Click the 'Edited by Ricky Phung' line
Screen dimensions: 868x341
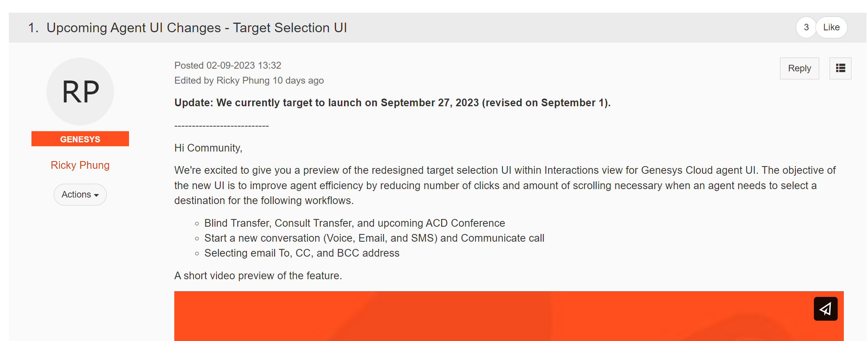249,80
